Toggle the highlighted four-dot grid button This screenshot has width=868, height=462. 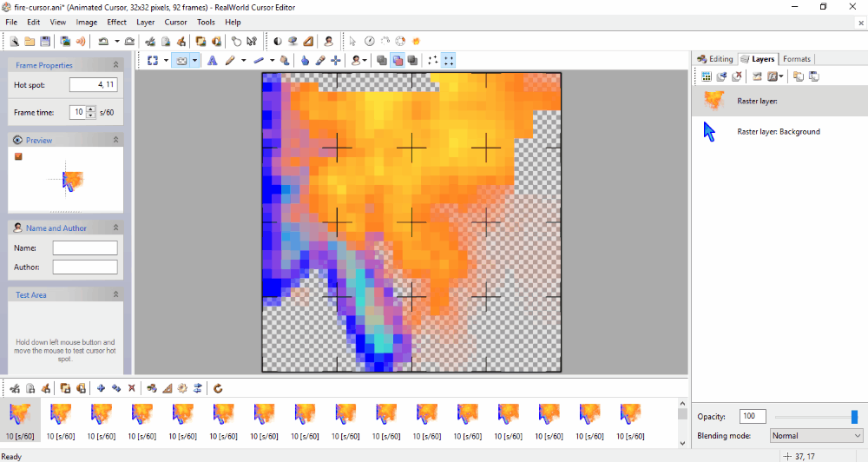(x=449, y=61)
